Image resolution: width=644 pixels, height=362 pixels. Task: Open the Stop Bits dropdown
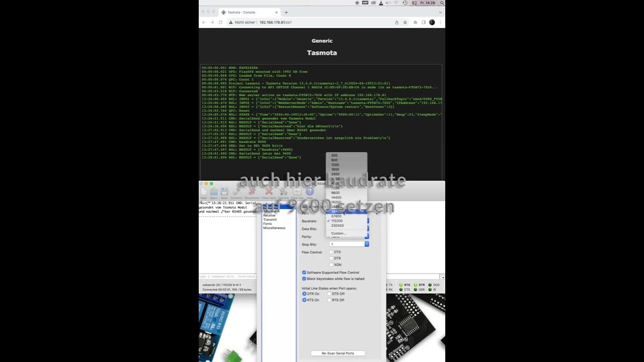tap(349, 244)
